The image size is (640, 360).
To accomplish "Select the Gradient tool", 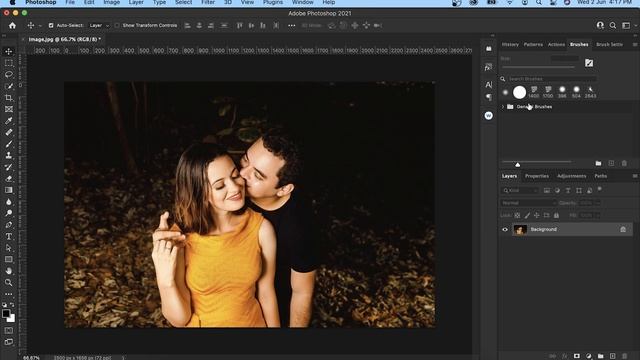I will (x=9, y=190).
